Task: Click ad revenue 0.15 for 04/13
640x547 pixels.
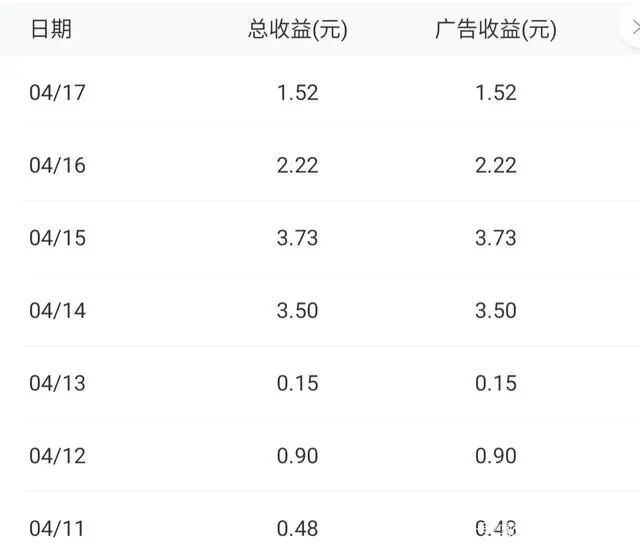Action: (496, 383)
